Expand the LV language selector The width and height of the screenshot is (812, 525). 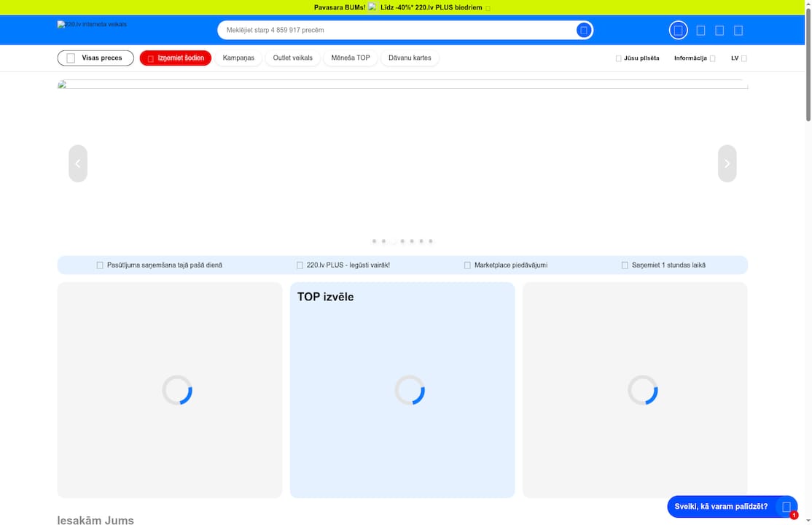click(738, 58)
